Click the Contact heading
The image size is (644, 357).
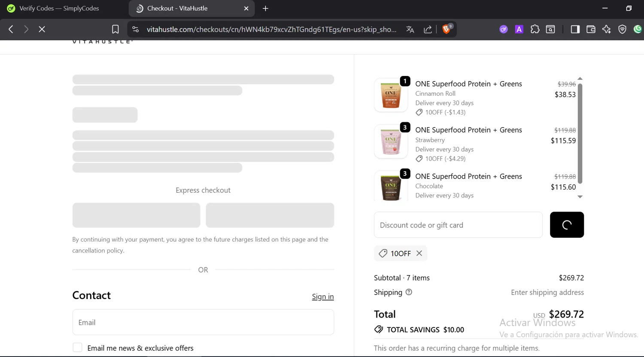(x=91, y=295)
